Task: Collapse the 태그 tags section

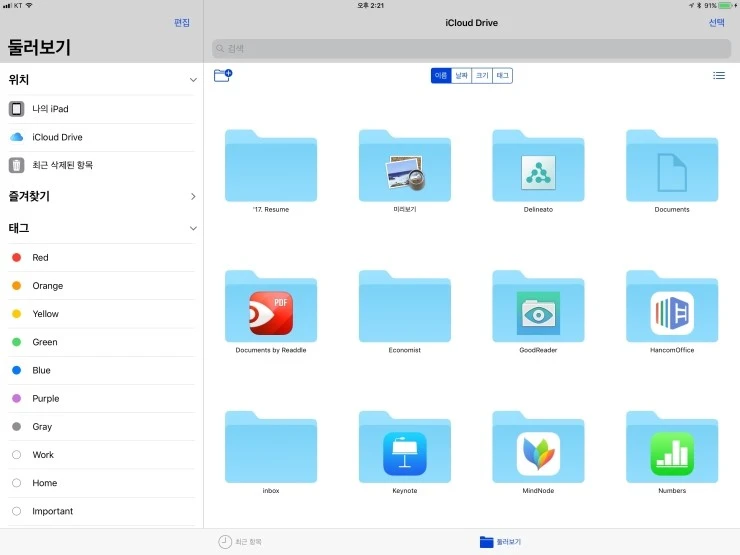Action: coord(193,228)
